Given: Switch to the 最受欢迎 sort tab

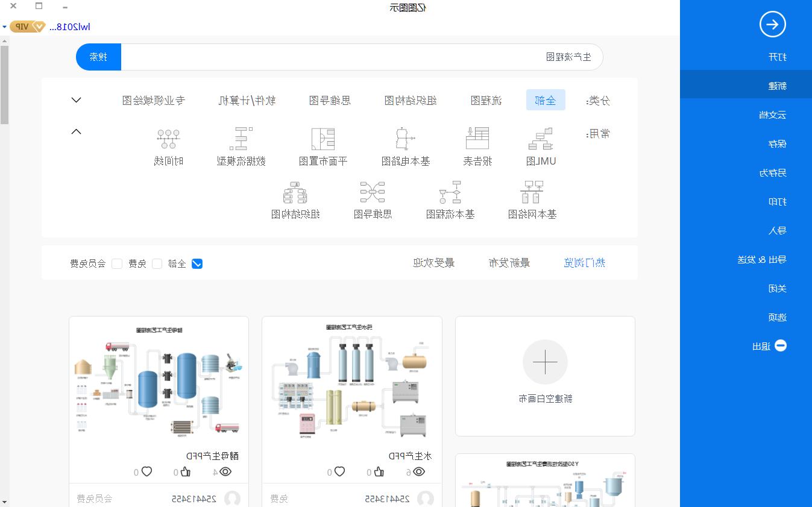Looking at the screenshot, I should [433, 263].
